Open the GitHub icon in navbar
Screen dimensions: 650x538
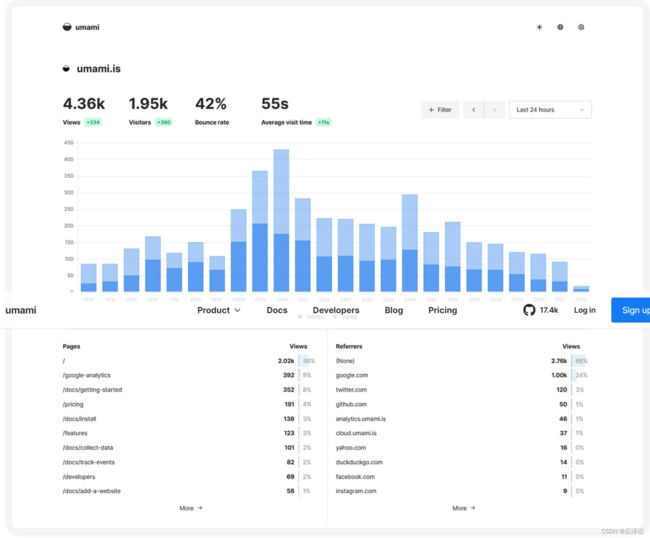click(529, 310)
